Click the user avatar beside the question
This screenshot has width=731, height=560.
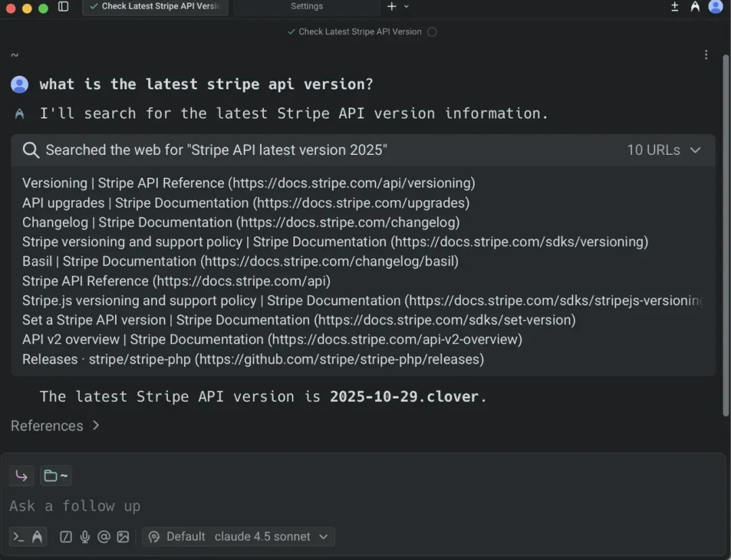[x=20, y=85]
